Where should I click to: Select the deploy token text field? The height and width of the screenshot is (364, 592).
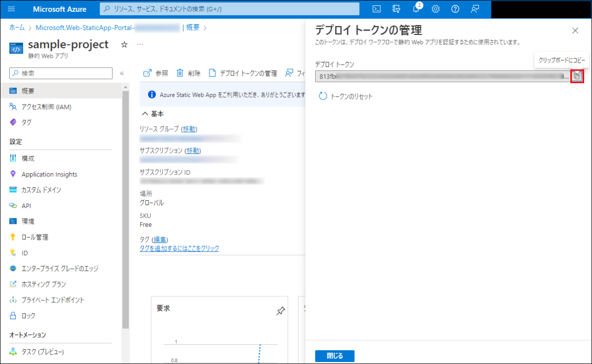(443, 76)
